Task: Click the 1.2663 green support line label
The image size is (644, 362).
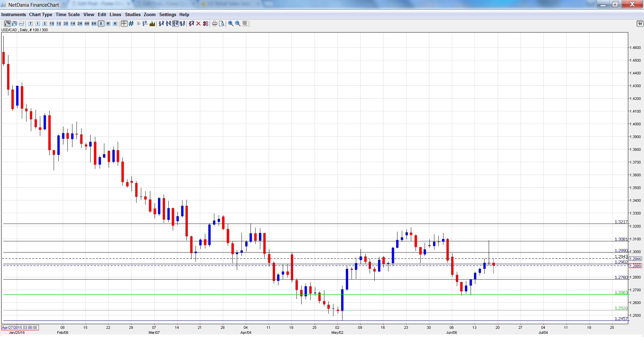Action: (x=621, y=293)
